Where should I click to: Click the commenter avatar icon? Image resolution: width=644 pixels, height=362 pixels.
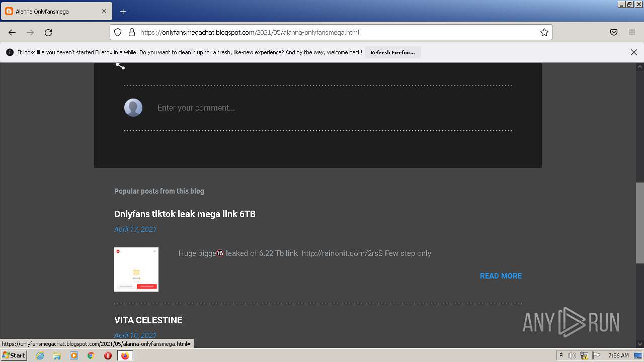(x=133, y=108)
